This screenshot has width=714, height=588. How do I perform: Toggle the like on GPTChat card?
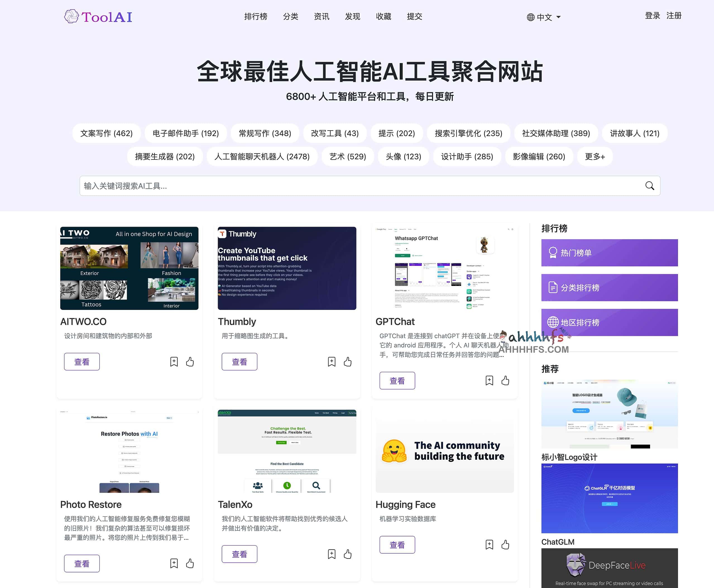[x=505, y=380]
